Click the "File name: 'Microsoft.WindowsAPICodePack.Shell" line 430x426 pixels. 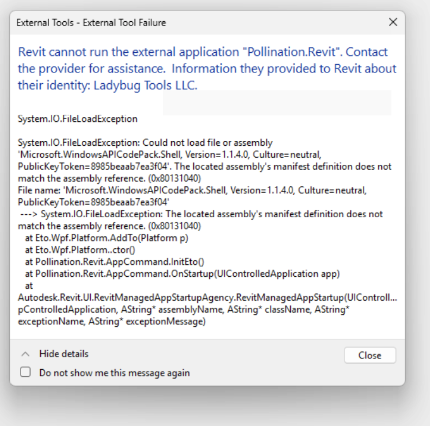click(x=192, y=190)
